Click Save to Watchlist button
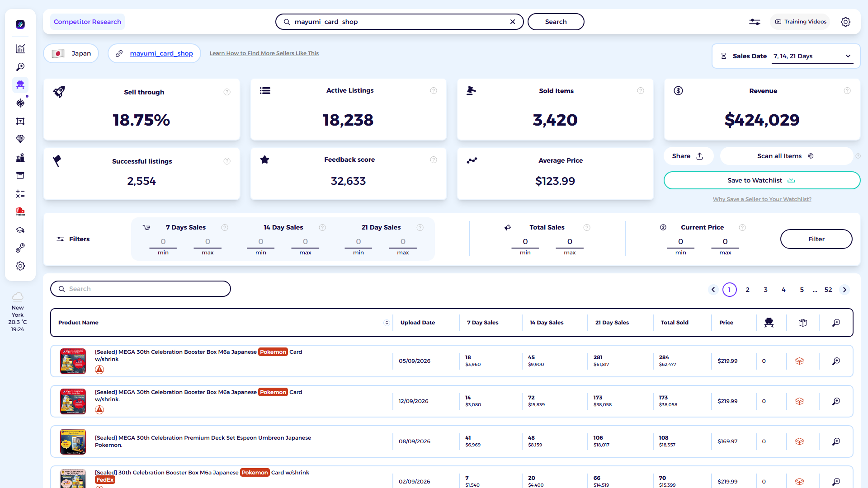 (762, 180)
